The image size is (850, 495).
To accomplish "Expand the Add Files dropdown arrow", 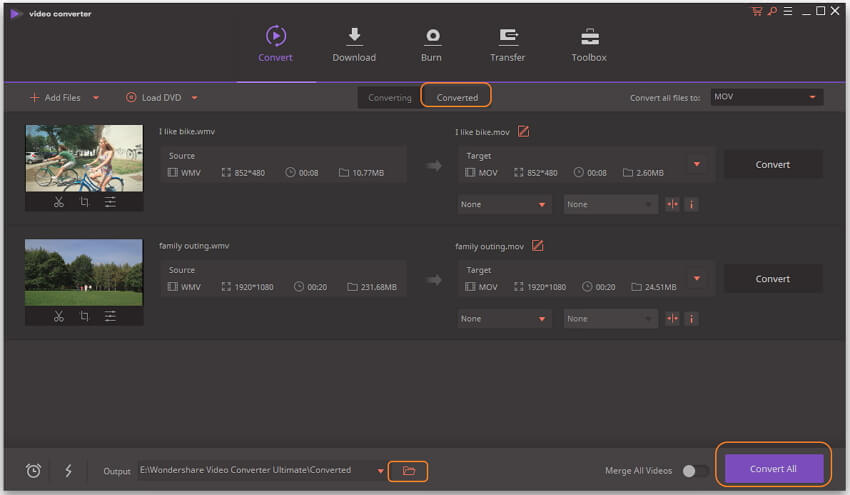I will 96,98.
